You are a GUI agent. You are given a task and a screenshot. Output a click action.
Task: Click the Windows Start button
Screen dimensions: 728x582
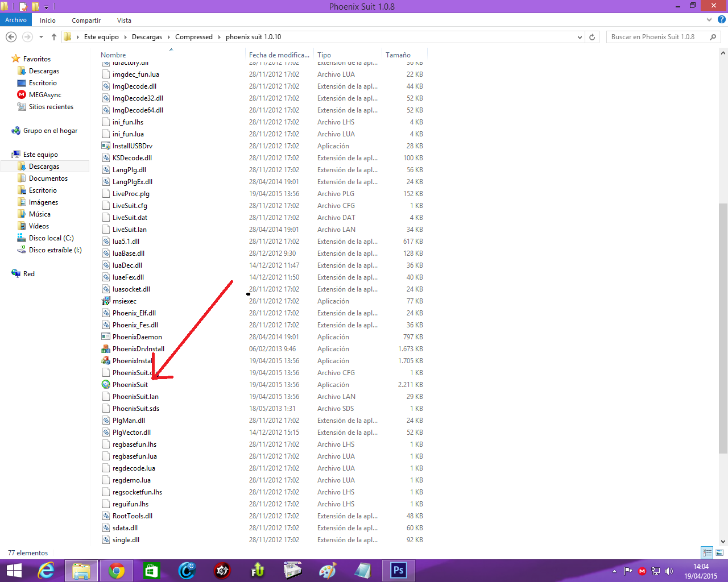pyautogui.click(x=14, y=570)
